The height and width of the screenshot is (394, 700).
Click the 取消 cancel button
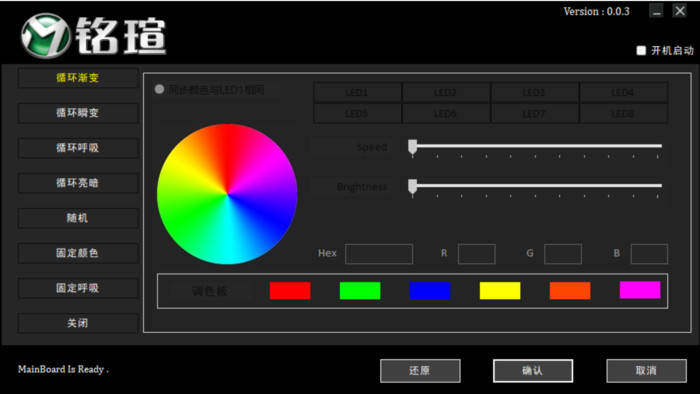[x=646, y=371]
